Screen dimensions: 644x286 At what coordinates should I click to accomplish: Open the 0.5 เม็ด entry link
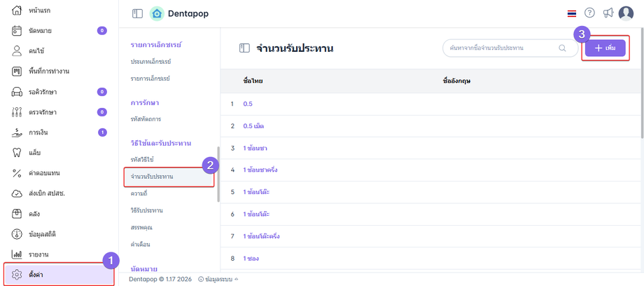pyautogui.click(x=253, y=126)
